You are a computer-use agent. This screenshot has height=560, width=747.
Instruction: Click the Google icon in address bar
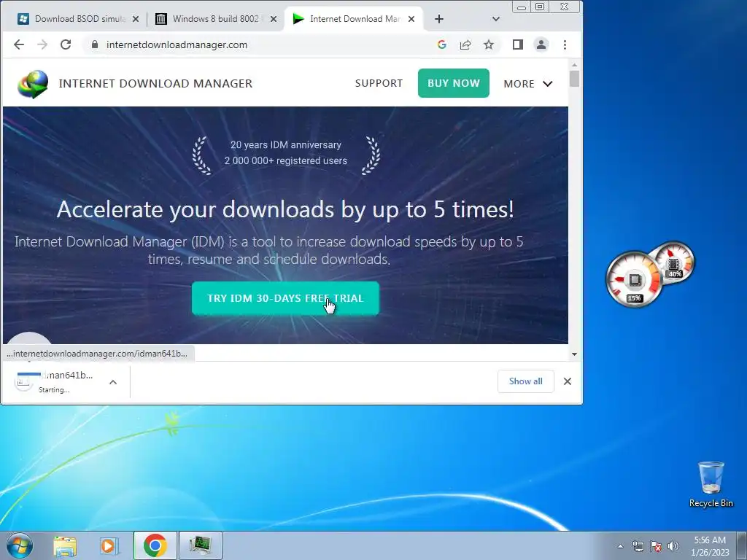pos(441,44)
